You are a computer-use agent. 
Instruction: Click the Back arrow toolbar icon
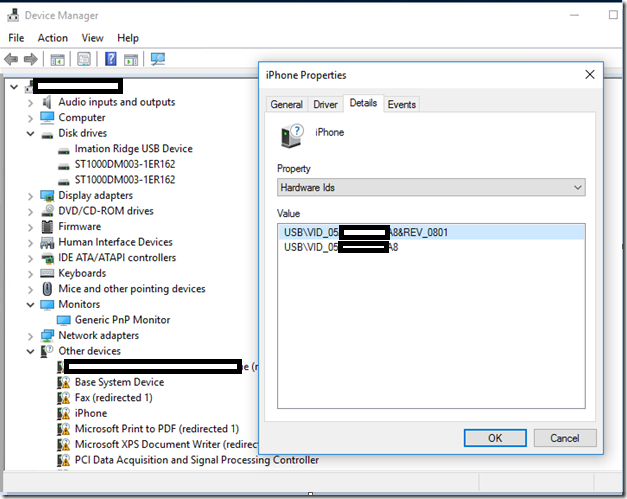coord(11,60)
